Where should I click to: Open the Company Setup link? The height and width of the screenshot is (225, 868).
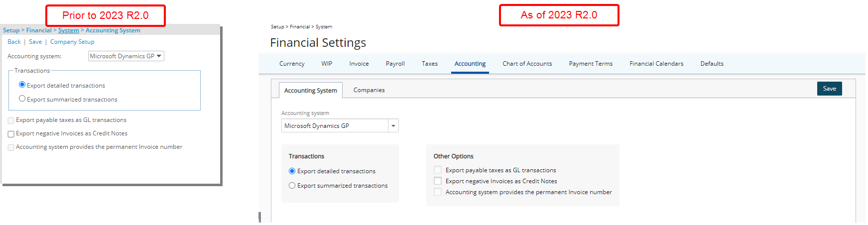72,42
